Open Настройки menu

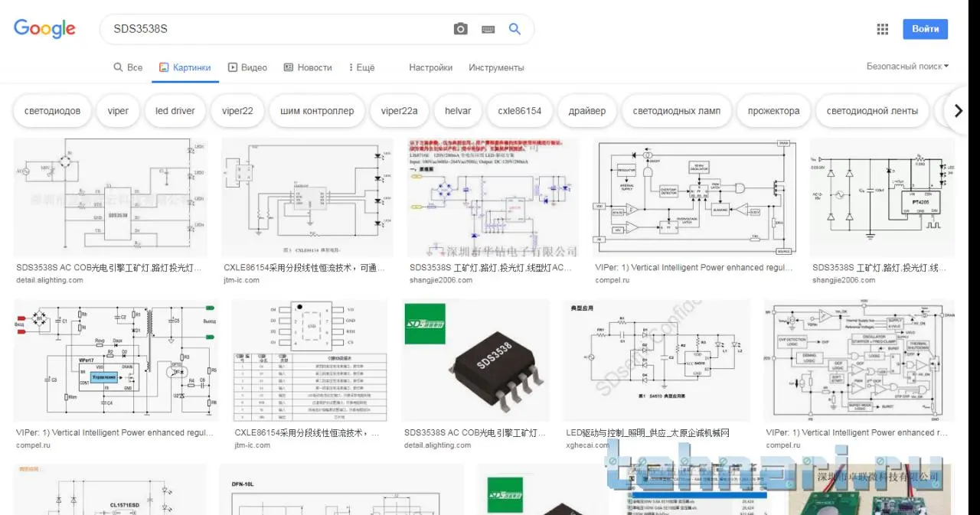(x=430, y=67)
